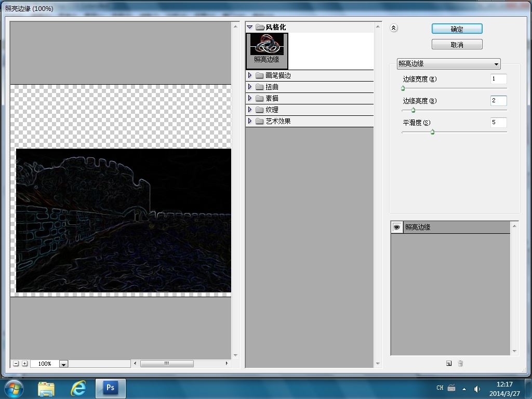Collapse the 风格化 filter folder

[x=250, y=27]
